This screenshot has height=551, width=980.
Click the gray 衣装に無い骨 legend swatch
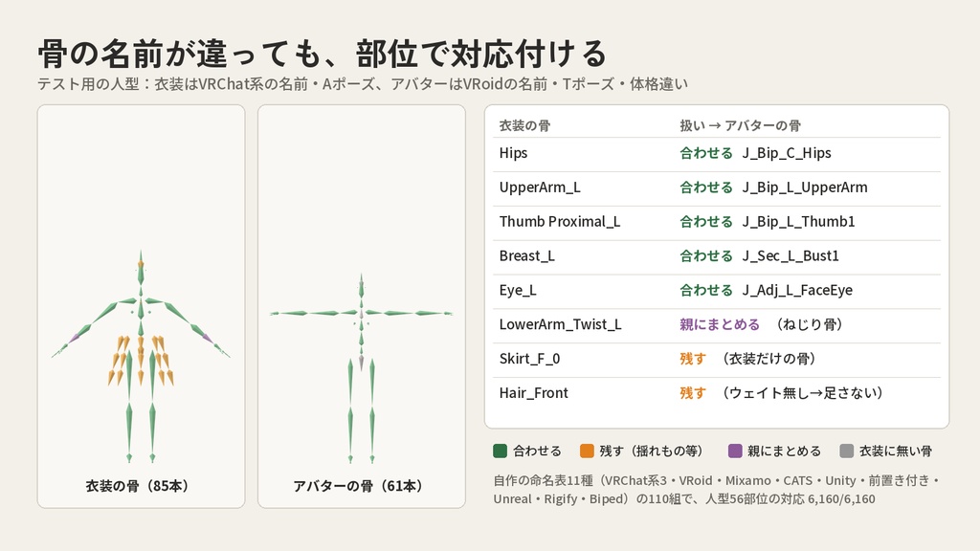tap(847, 452)
